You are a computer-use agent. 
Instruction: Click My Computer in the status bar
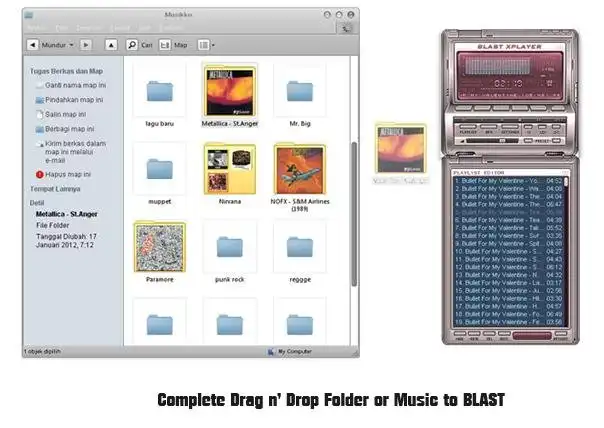pos(290,351)
